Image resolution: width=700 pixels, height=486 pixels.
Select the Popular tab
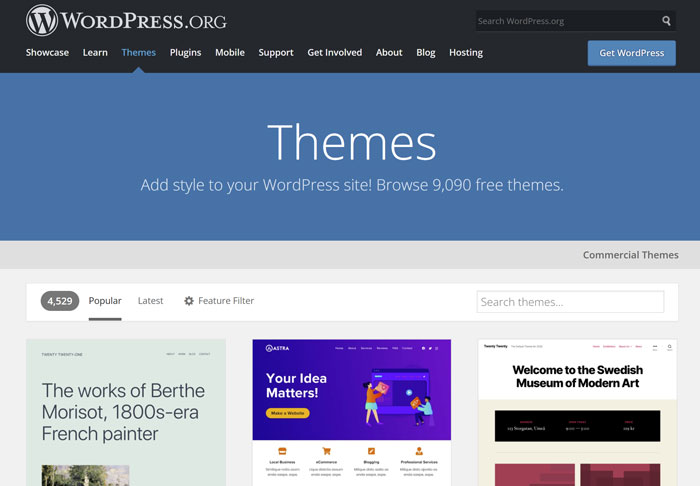pos(105,301)
